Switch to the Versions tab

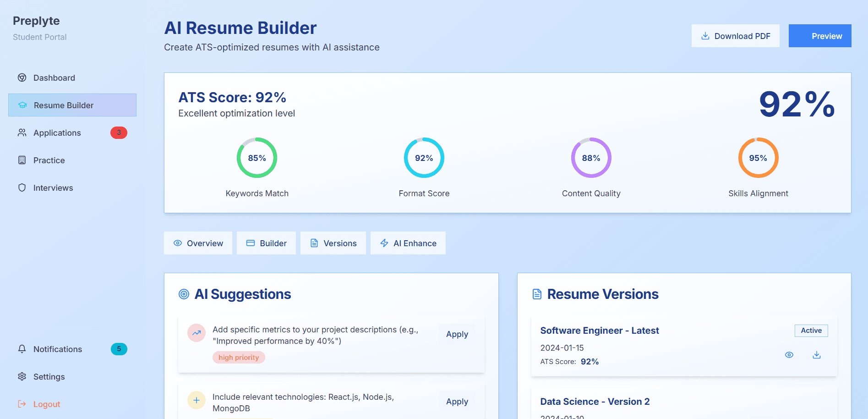point(333,243)
